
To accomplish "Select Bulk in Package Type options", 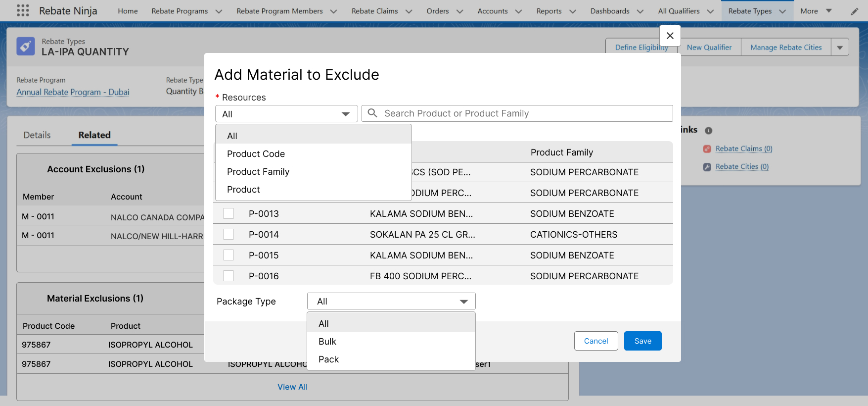I will pyautogui.click(x=327, y=342).
